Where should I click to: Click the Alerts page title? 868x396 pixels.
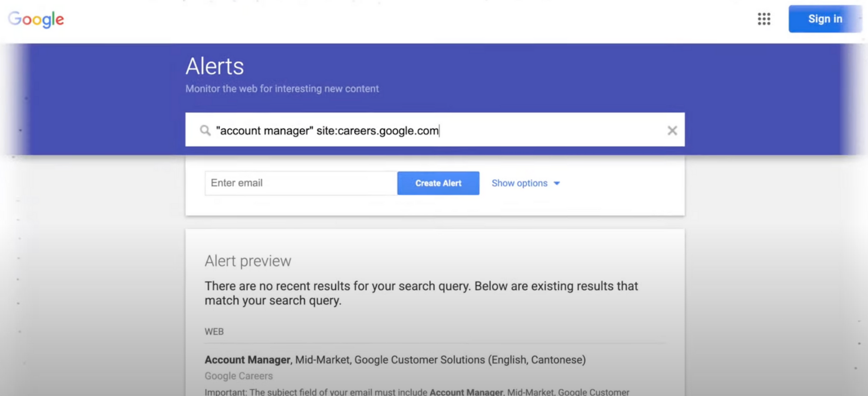click(215, 66)
